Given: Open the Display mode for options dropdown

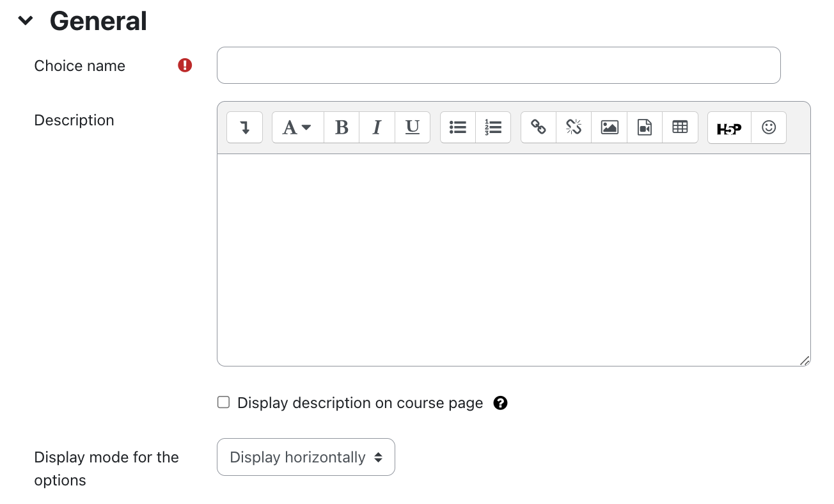Looking at the screenshot, I should [x=305, y=457].
